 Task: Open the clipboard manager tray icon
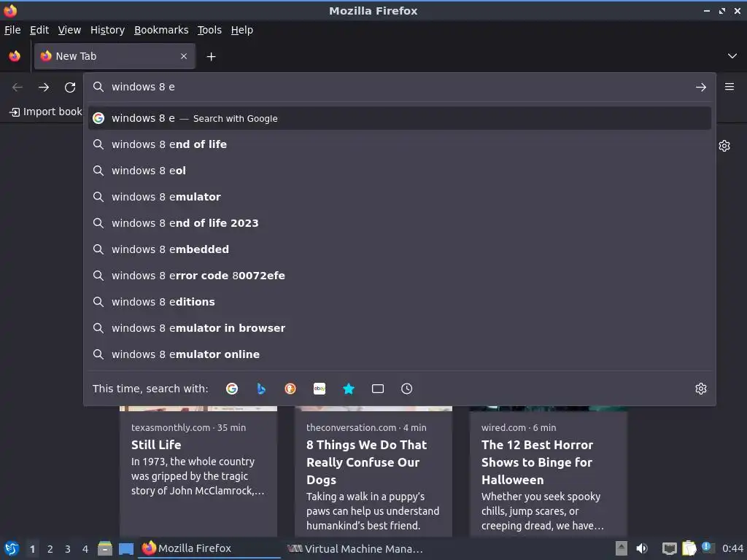point(689,548)
